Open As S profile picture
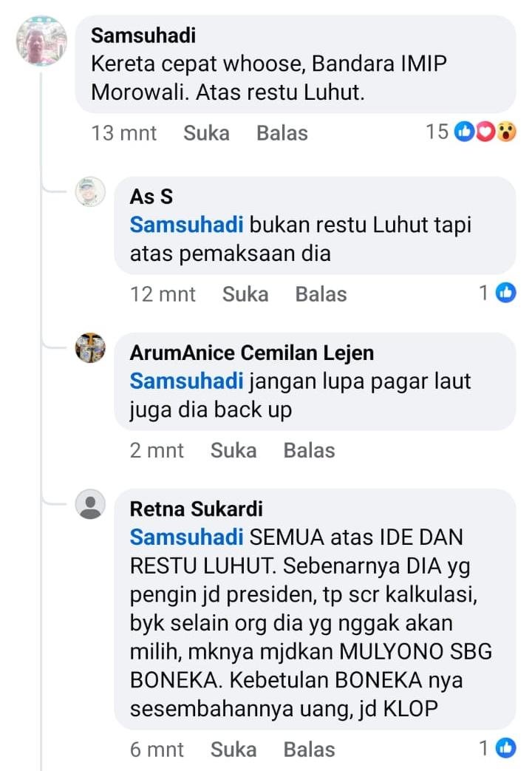This screenshot has height=771, width=532. pyautogui.click(x=91, y=193)
